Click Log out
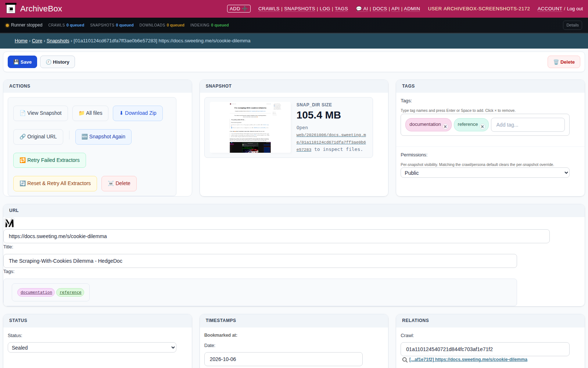Viewport: 588px width, 368px height. [575, 9]
